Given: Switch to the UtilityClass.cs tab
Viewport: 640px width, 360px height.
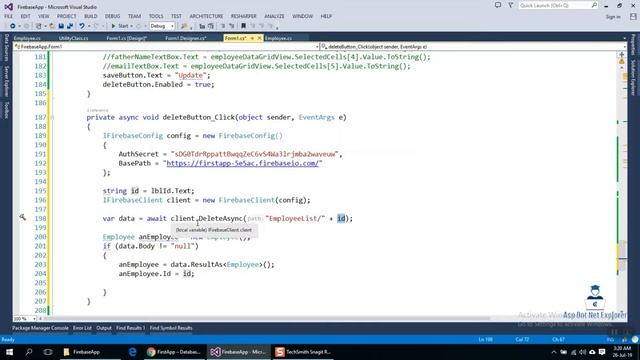Looking at the screenshot, I should click(73, 38).
